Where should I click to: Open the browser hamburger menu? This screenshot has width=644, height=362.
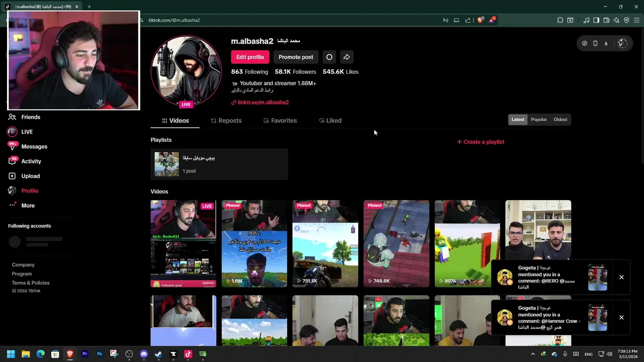[x=636, y=20]
